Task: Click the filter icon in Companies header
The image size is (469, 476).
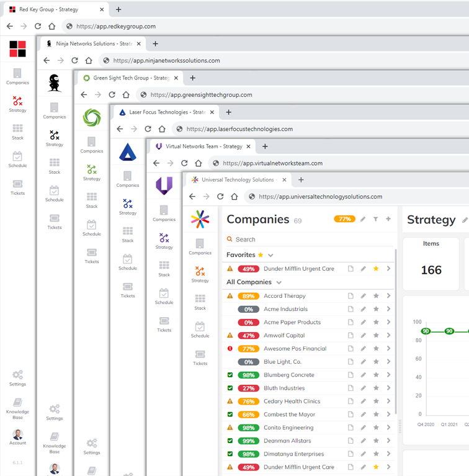Action: [375, 219]
